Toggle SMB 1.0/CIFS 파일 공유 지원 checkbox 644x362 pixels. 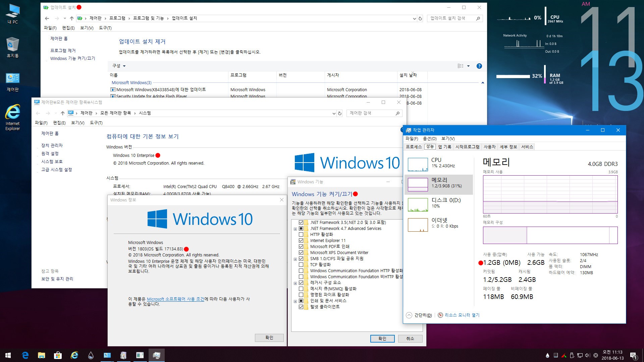(x=301, y=259)
